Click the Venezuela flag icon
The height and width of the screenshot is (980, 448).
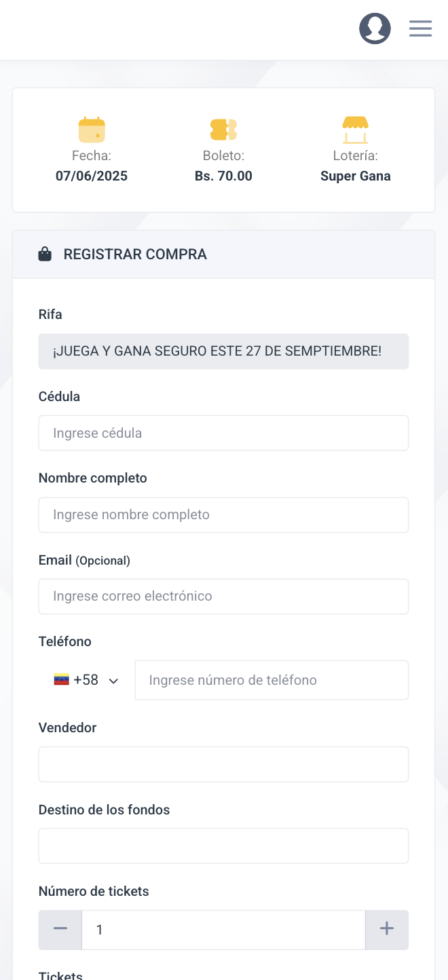point(62,680)
